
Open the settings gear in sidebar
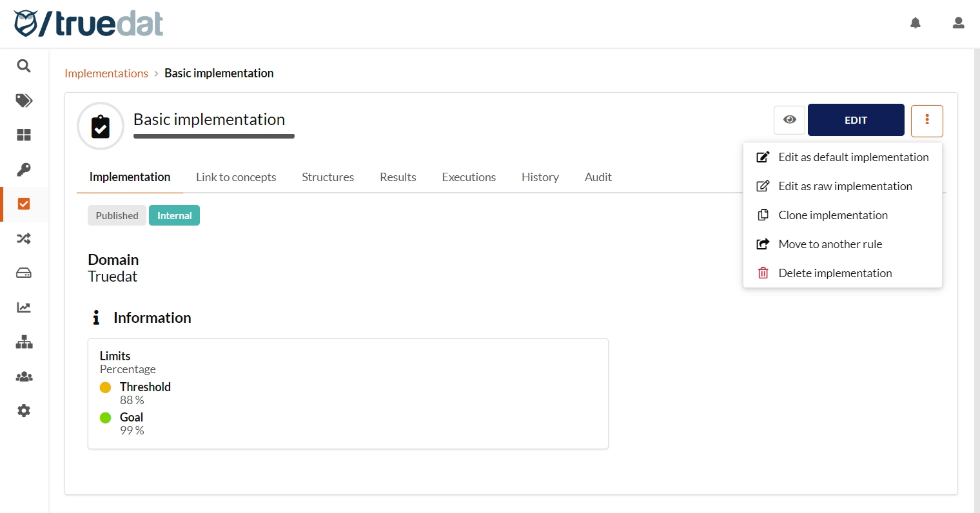click(x=24, y=411)
